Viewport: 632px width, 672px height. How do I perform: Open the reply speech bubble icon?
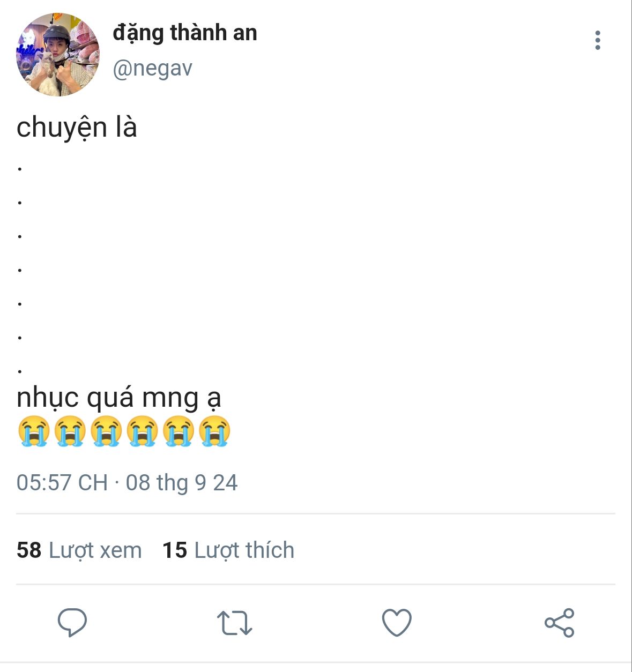coord(72,622)
